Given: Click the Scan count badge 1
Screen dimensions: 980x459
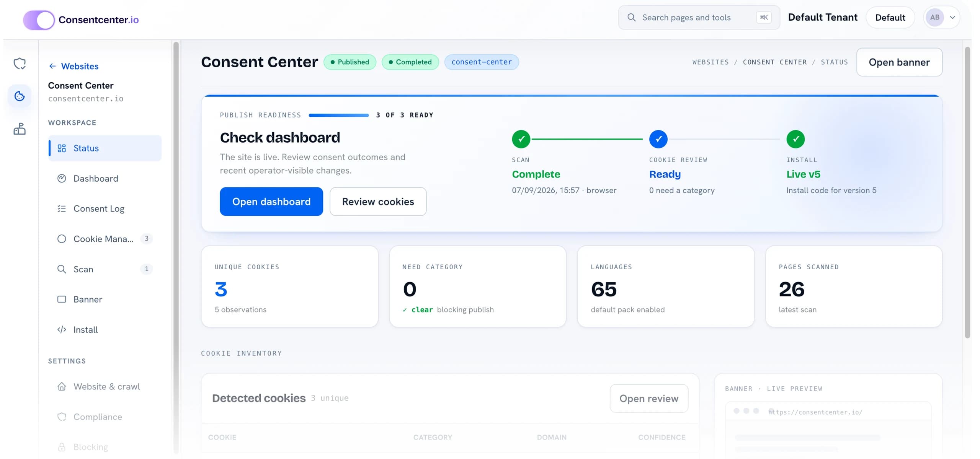Looking at the screenshot, I should [147, 269].
